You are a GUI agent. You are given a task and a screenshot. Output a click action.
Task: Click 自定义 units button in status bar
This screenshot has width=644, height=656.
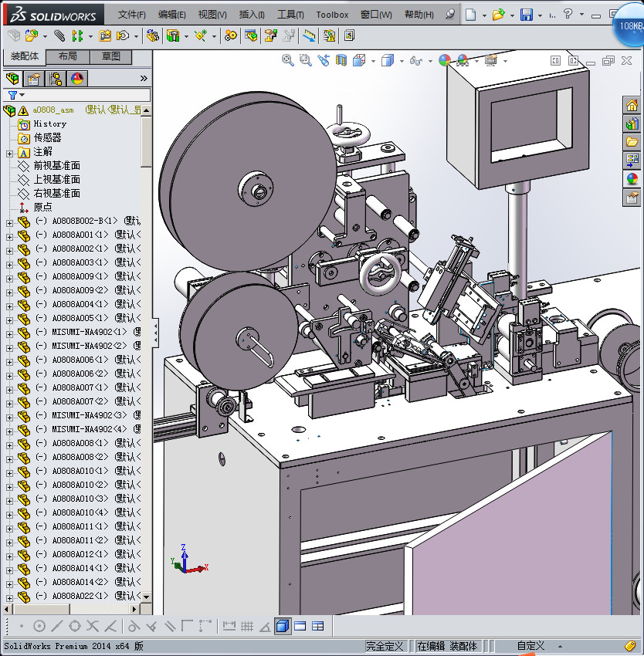[530, 646]
